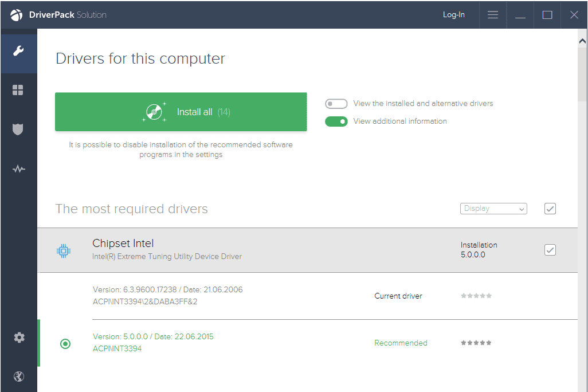Open the wrench Drivers sidebar section
This screenshot has height=392, width=588.
(18, 52)
